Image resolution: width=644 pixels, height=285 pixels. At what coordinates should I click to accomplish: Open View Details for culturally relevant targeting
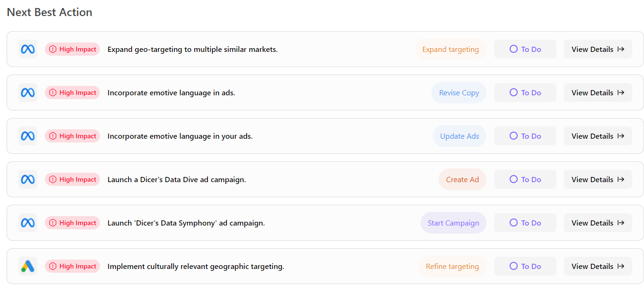tap(597, 266)
